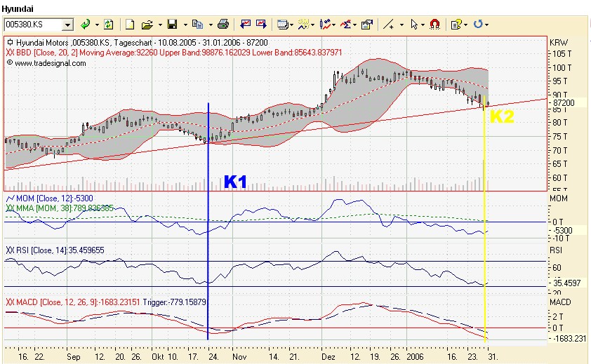Click into the 005380.KS symbol field
591x364 pixels.
(x=33, y=25)
